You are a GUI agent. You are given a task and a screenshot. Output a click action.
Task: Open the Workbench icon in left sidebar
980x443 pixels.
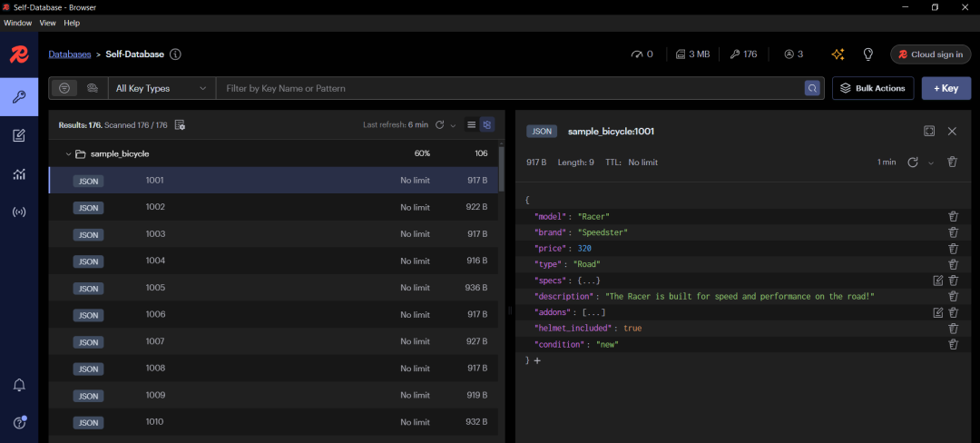point(19,135)
